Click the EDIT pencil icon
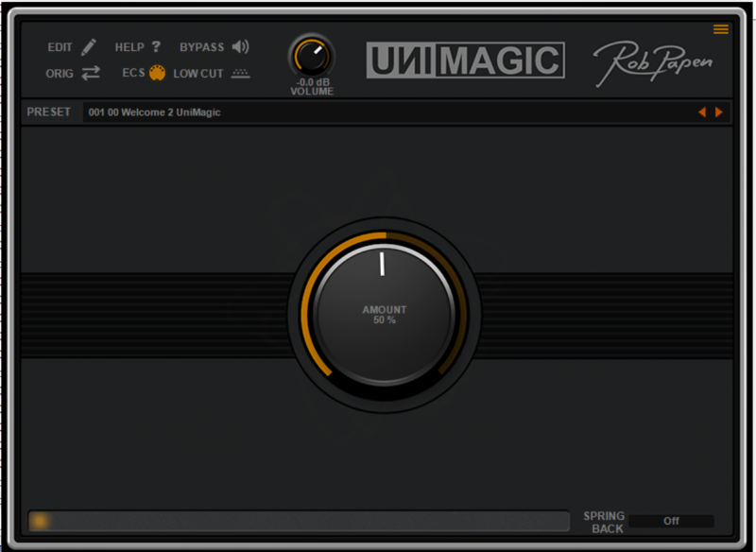The width and height of the screenshot is (756, 552). point(89,46)
